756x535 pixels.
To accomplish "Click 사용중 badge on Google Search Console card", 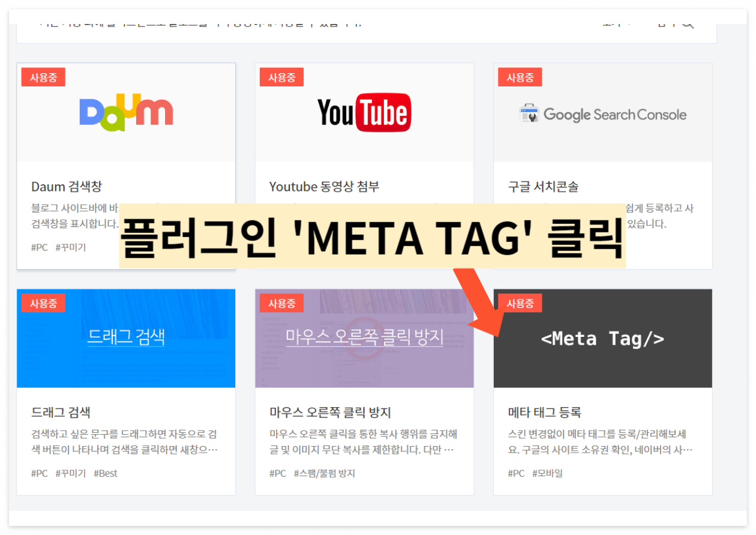I will click(x=520, y=77).
